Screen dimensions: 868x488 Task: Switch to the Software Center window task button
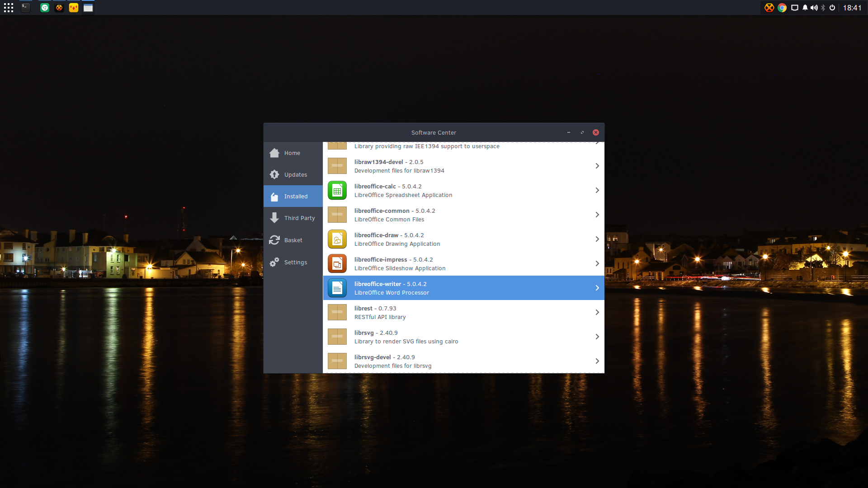click(88, 8)
